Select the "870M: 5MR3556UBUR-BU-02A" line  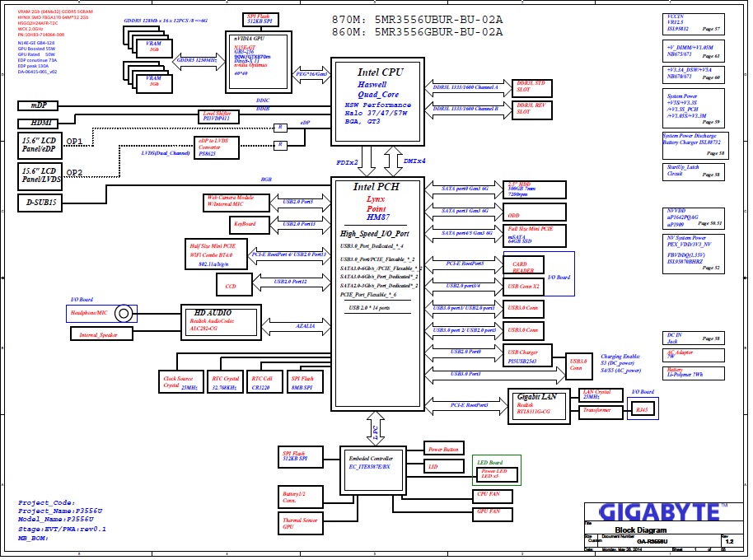[418, 20]
